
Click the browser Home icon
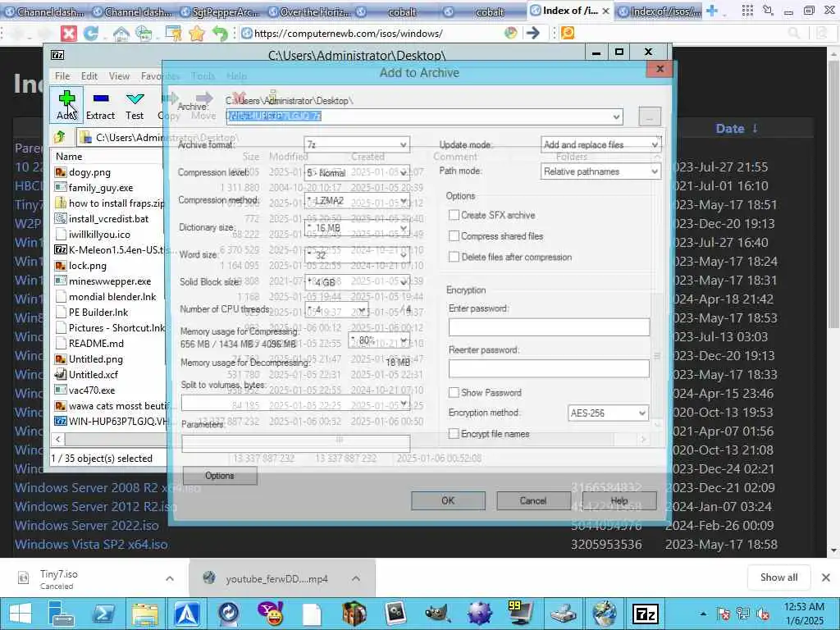point(121,33)
